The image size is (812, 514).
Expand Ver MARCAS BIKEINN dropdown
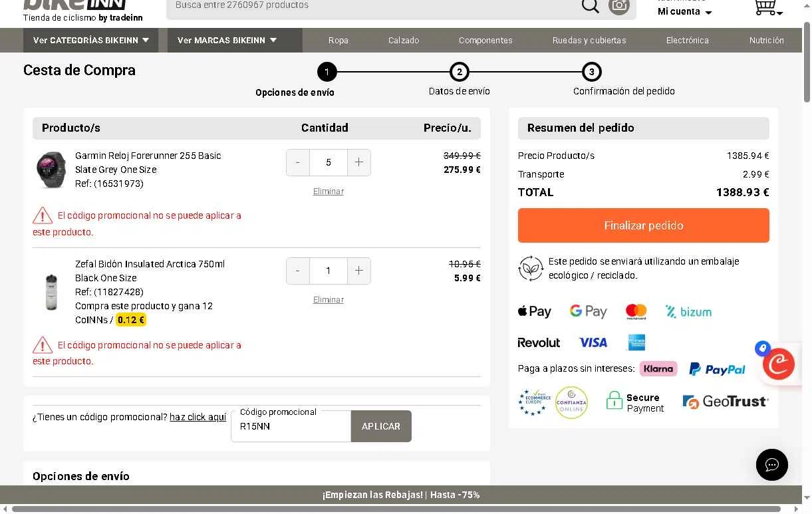click(x=235, y=40)
